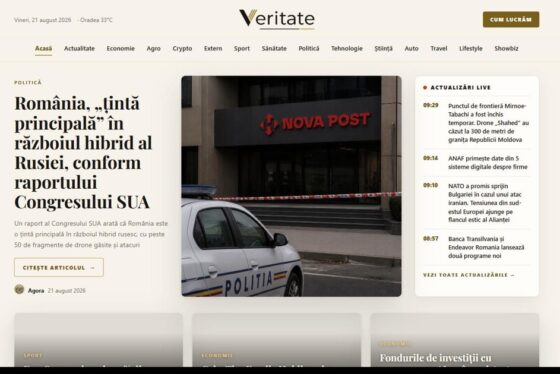Open the Nova Post police car photo
This screenshot has width=560, height=374.
(291, 186)
